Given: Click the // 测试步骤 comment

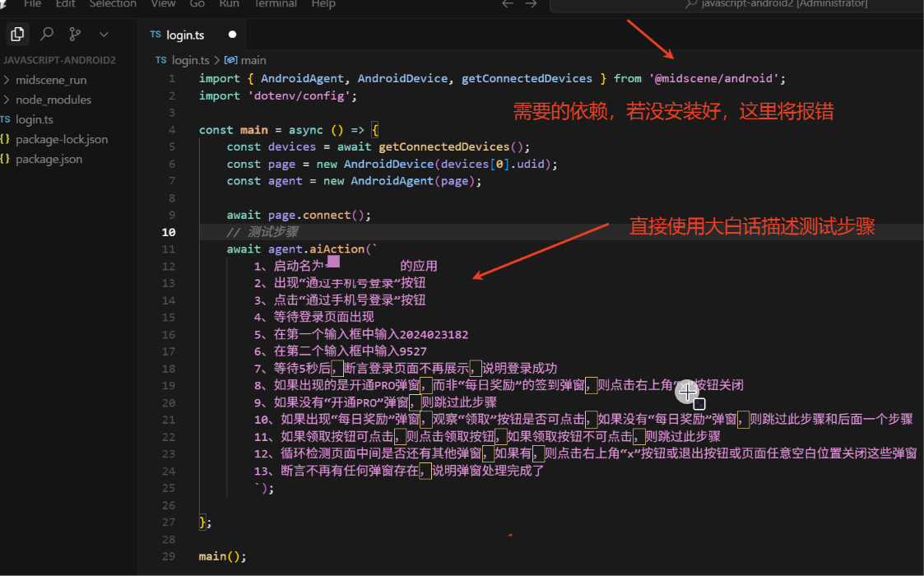Looking at the screenshot, I should 262,232.
